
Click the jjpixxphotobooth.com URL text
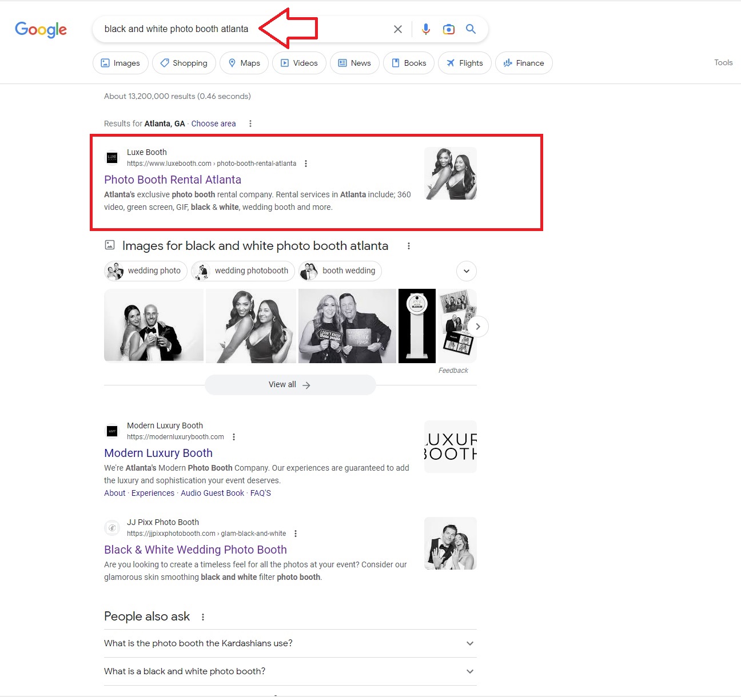(206, 534)
